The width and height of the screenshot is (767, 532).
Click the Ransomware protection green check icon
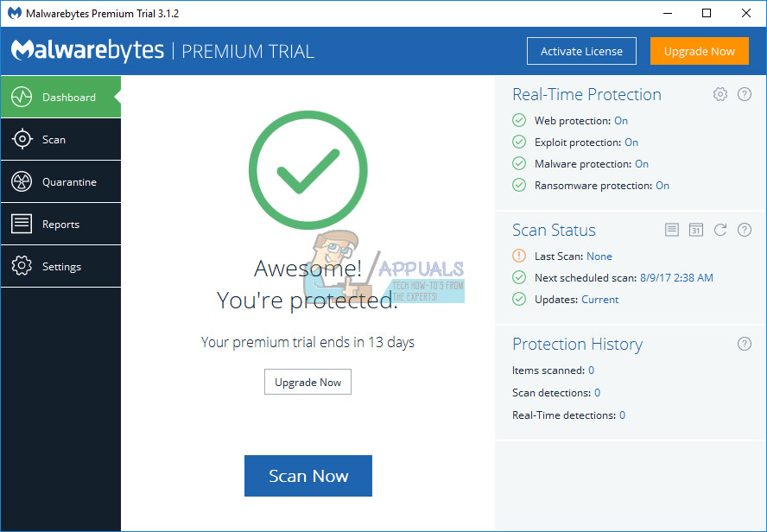tap(518, 185)
